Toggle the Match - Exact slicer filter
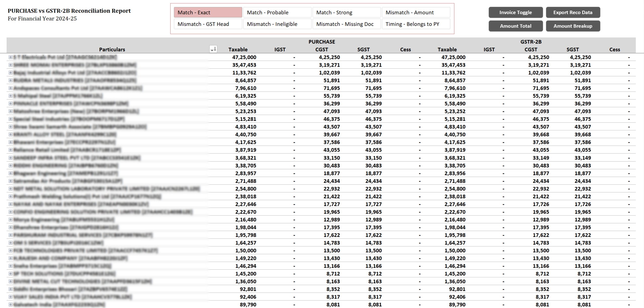Image resolution: width=644 pixels, height=308 pixels. [x=208, y=12]
